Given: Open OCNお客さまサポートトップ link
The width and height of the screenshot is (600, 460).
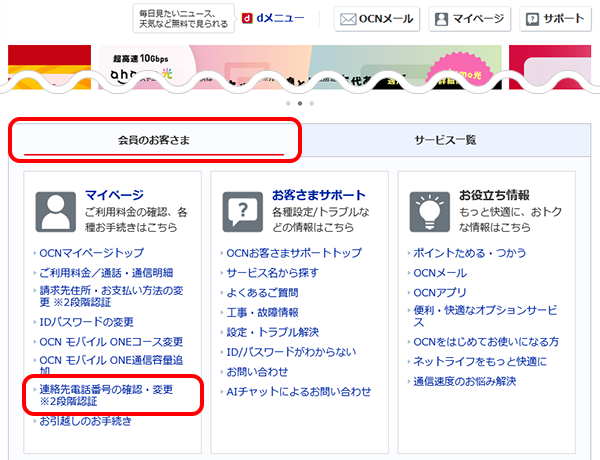Looking at the screenshot, I should tap(294, 253).
